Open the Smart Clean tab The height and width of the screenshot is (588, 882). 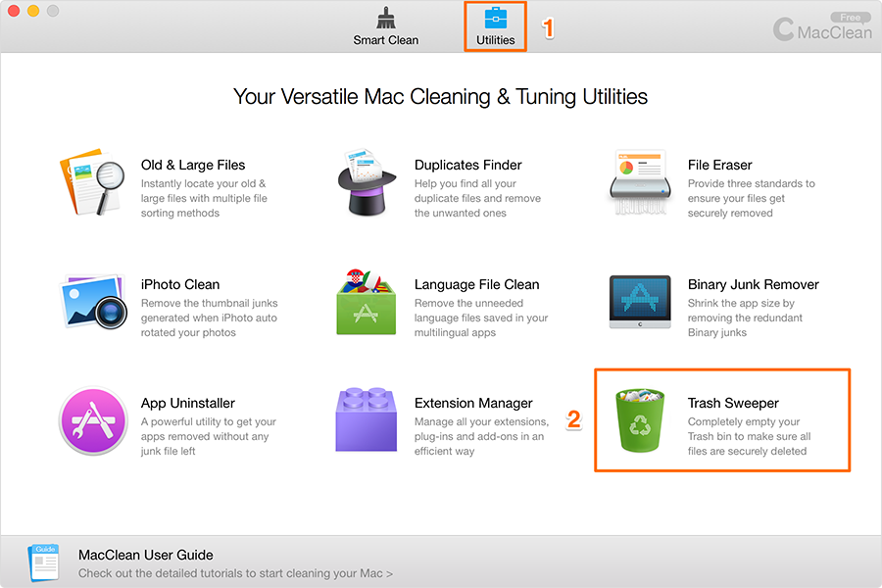tap(386, 26)
